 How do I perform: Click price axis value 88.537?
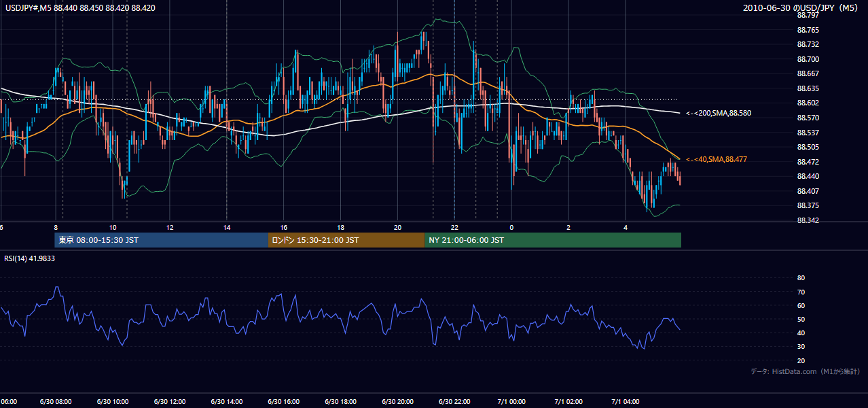coord(807,133)
